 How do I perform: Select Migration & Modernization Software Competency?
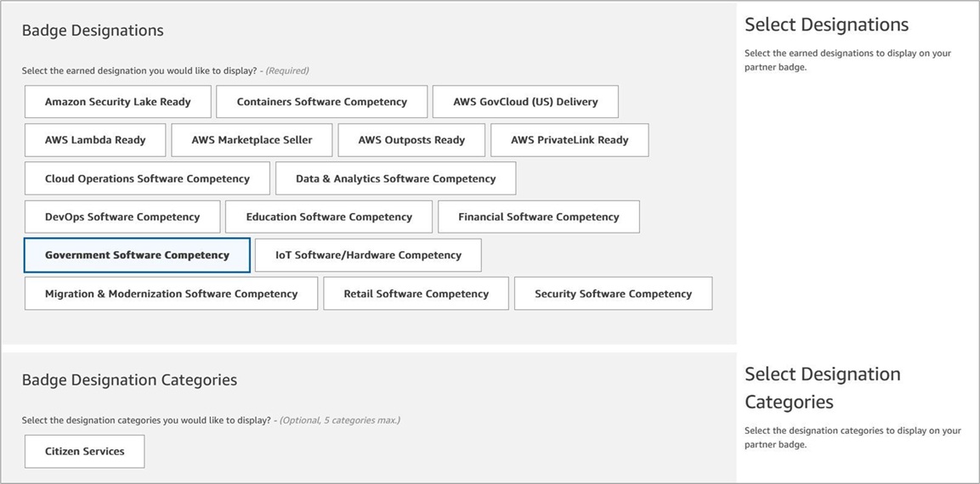coord(171,294)
